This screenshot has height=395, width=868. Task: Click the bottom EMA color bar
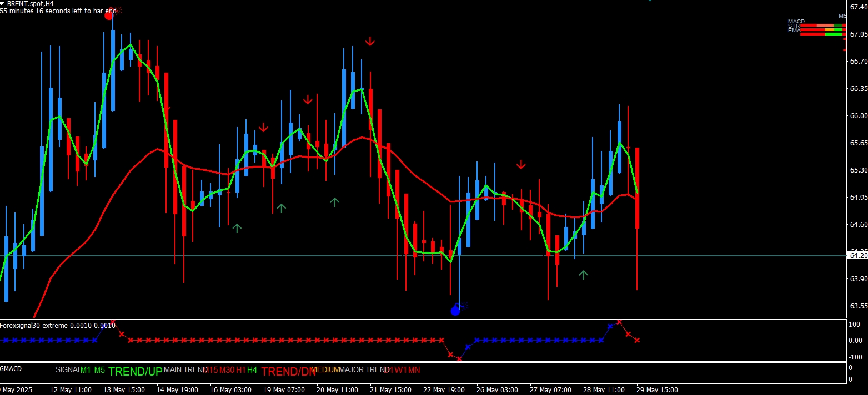tap(822, 34)
